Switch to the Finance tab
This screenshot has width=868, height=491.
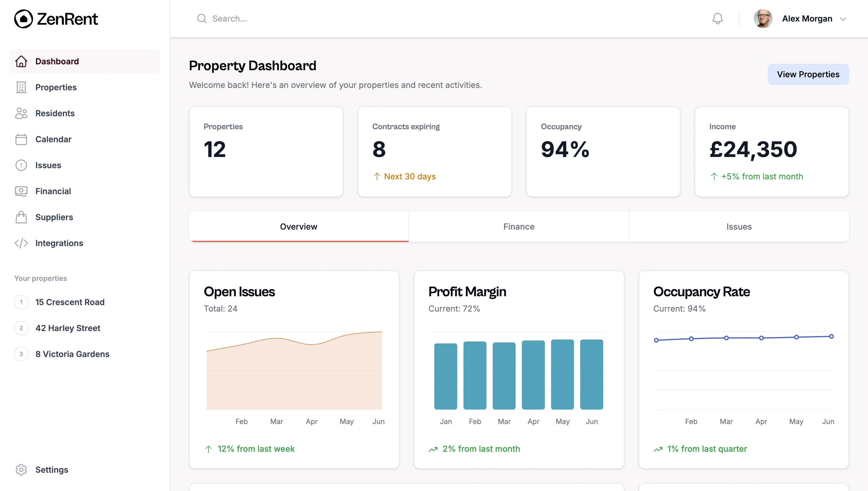518,227
